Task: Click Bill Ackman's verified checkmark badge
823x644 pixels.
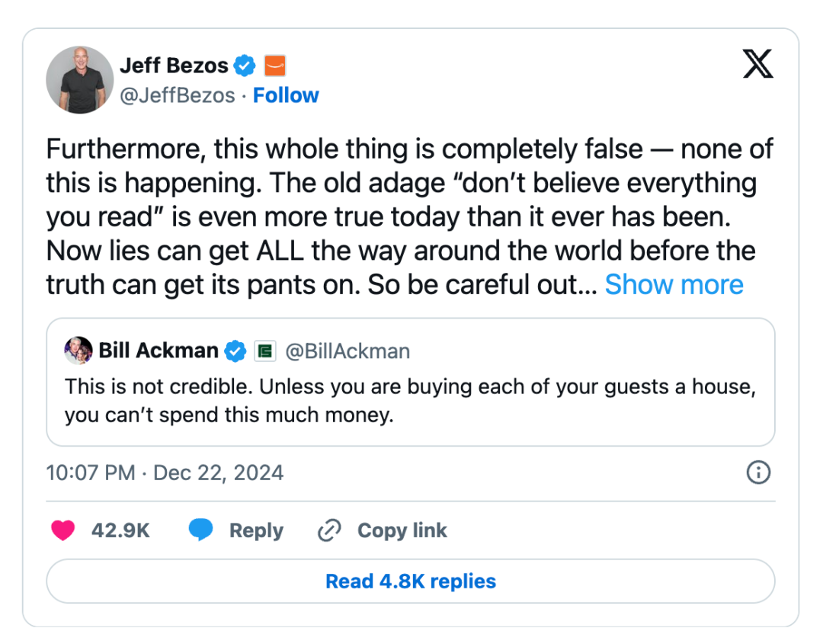Action: 236,351
